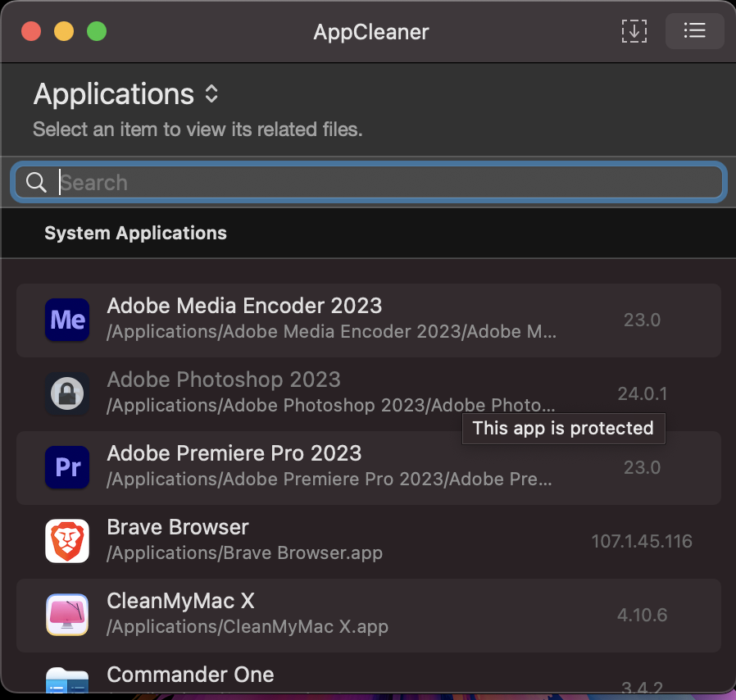Click the lock icon beside Adobe Photoshop 2023

point(67,393)
